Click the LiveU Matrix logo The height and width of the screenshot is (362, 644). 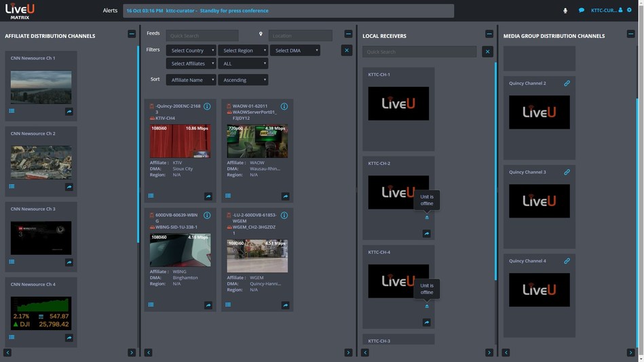click(20, 11)
